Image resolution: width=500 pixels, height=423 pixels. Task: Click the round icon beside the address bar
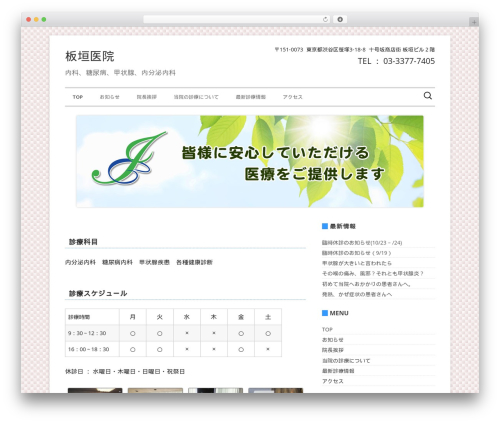tap(340, 20)
